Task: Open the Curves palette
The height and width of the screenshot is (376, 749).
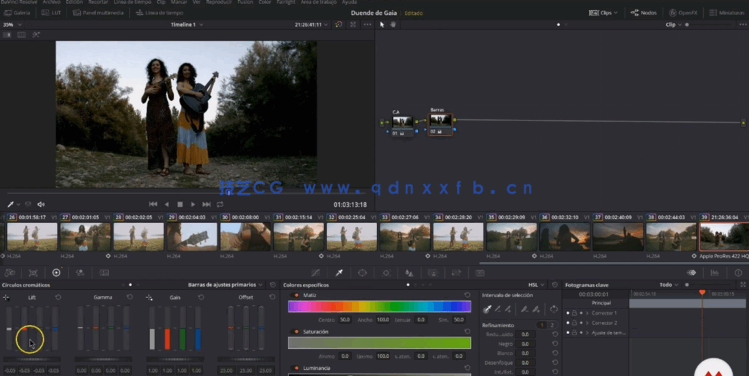Action: pyautogui.click(x=315, y=273)
